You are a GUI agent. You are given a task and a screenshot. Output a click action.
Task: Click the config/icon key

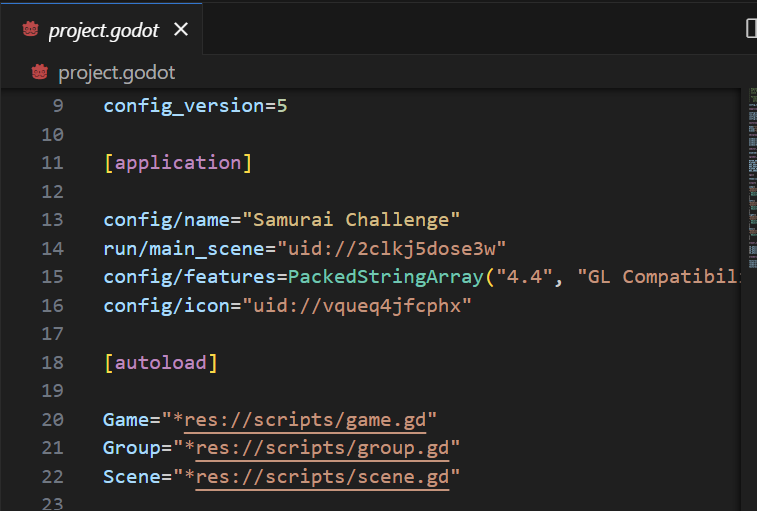[x=167, y=306]
